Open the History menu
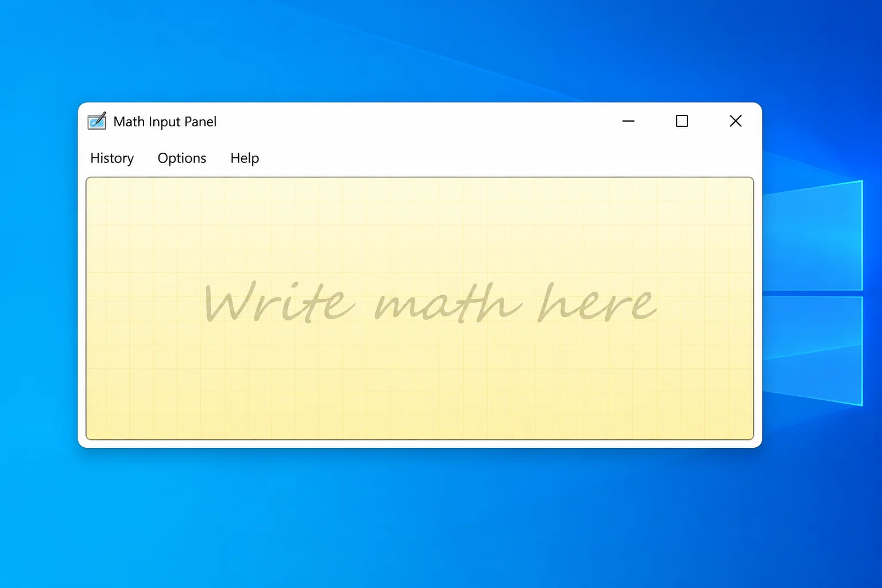The height and width of the screenshot is (588, 882). (x=112, y=158)
